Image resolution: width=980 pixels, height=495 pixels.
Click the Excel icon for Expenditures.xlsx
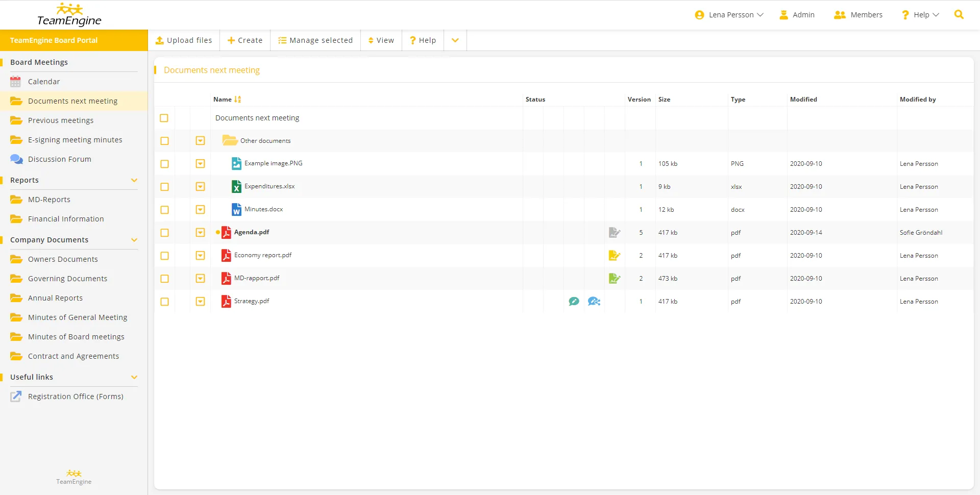(236, 186)
